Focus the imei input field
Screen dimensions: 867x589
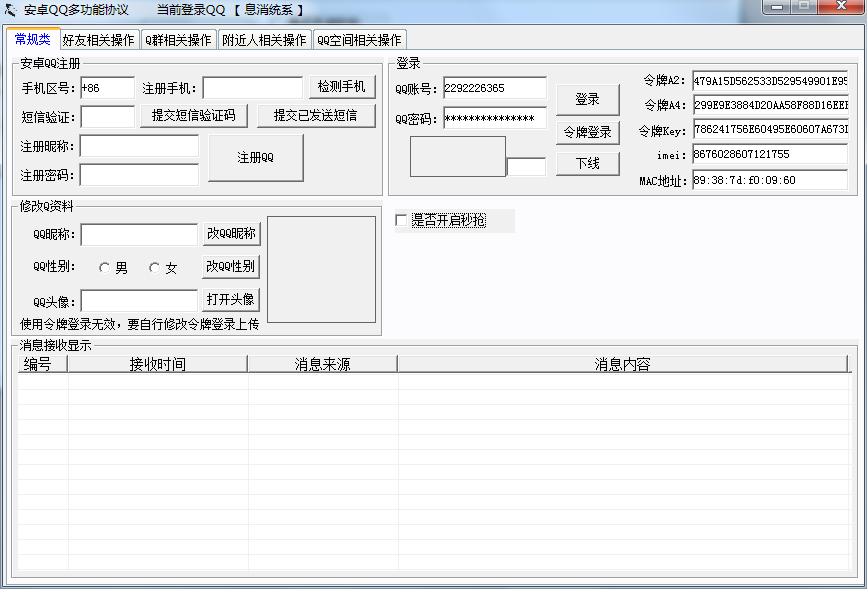(770, 154)
